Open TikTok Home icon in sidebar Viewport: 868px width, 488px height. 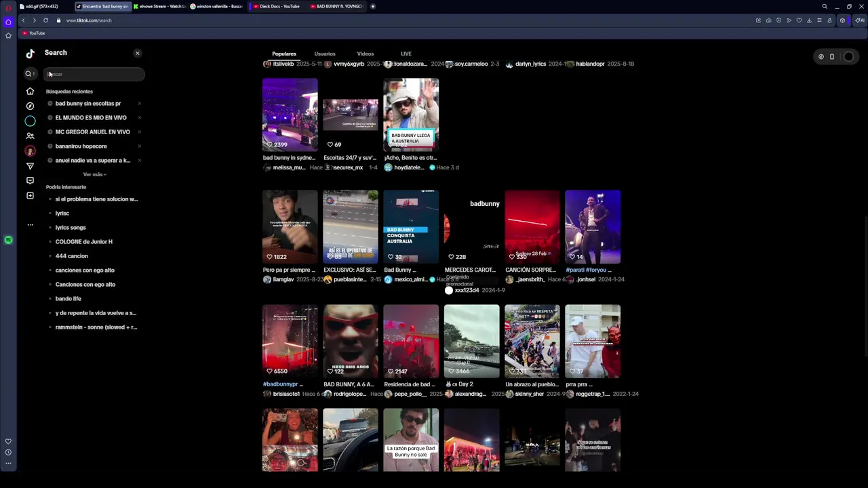click(x=30, y=91)
